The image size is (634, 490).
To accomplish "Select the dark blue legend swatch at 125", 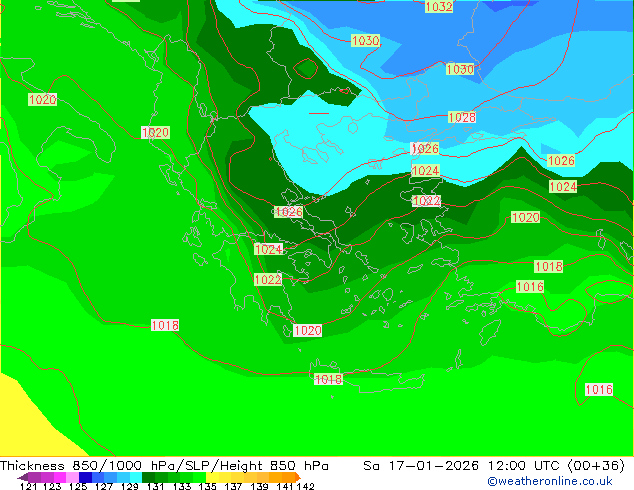I will [x=85, y=477].
